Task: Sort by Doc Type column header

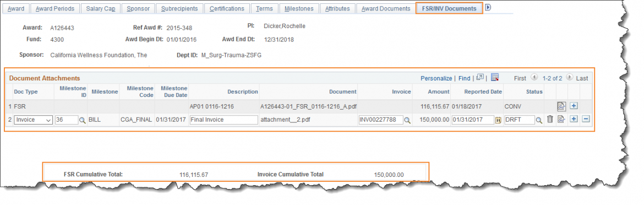Action: [x=26, y=91]
